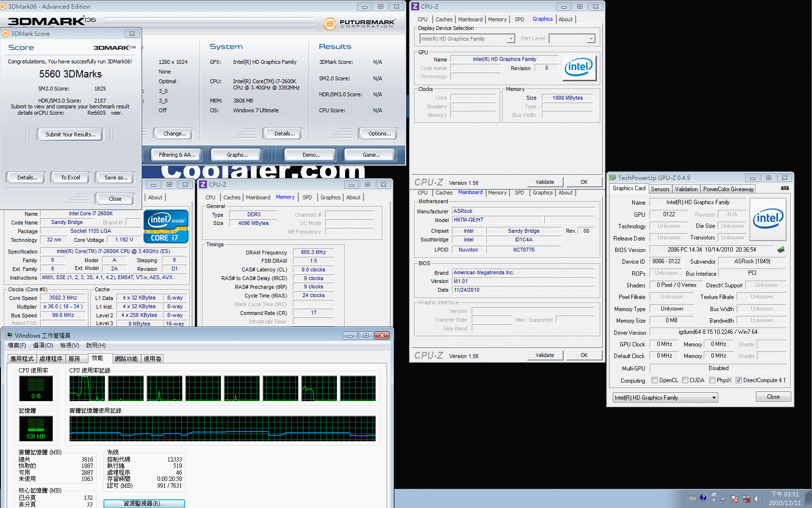Open the About tab in the top CPU-Z window
Viewport: 812px width, 508px height.
click(565, 19)
